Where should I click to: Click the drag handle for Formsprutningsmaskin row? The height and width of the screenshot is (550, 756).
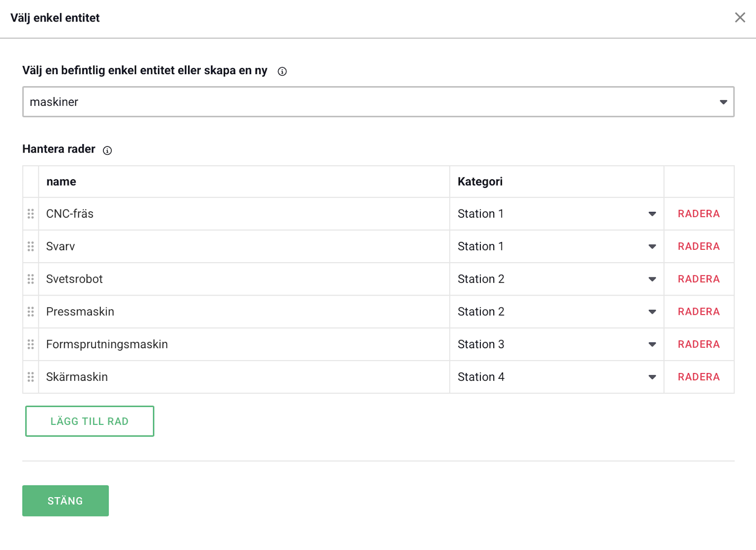[x=31, y=344]
